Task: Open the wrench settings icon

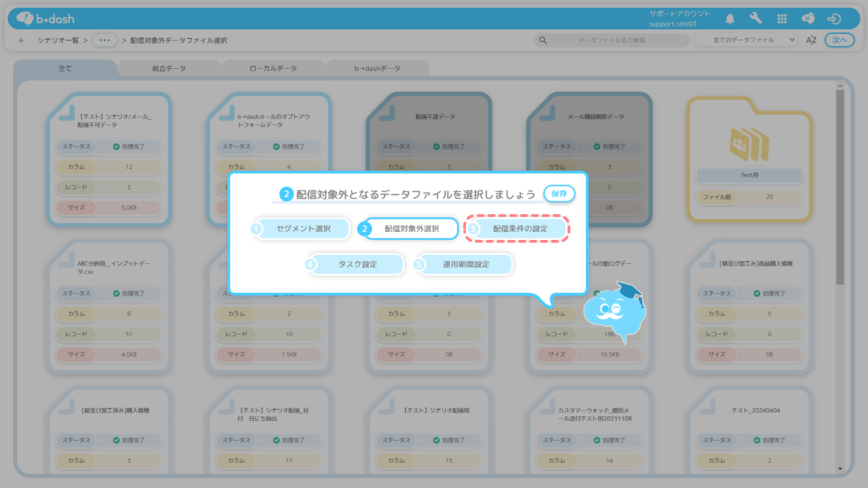Action: point(756,19)
